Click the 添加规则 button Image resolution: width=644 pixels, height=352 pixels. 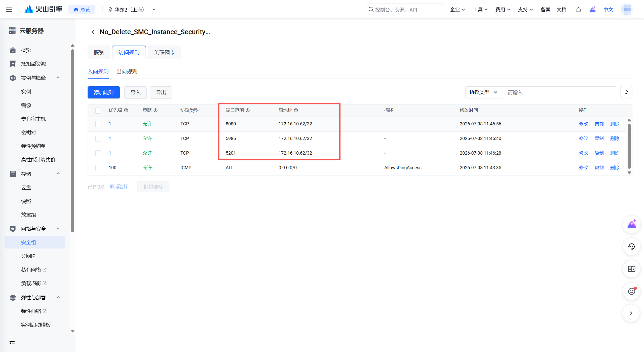[x=104, y=92]
